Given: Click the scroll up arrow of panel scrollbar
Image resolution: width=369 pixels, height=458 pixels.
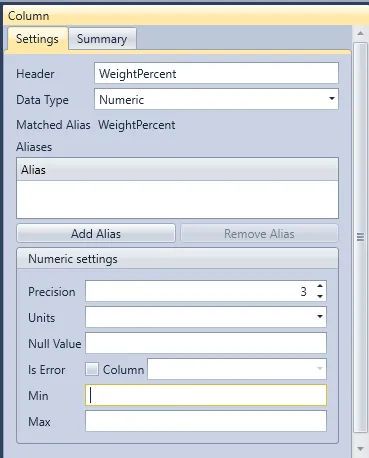Looking at the screenshot, I should point(360,33).
